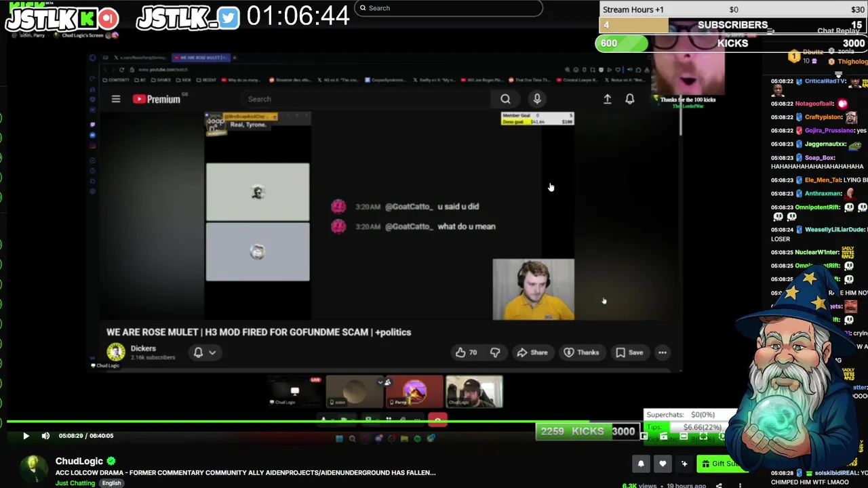Open the three-dot more actions menu
Viewport: 868px width, 488px height.
coord(663,352)
